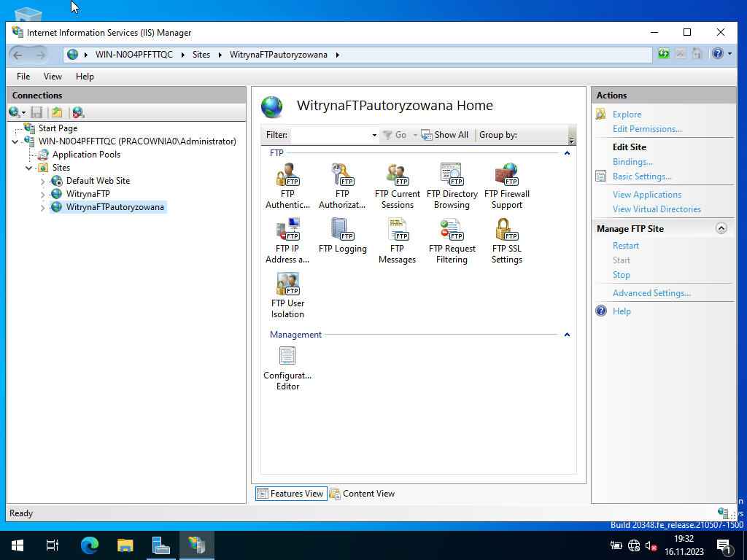This screenshot has width=747, height=560.
Task: Click the Forward navigation arrow
Action: 41,55
